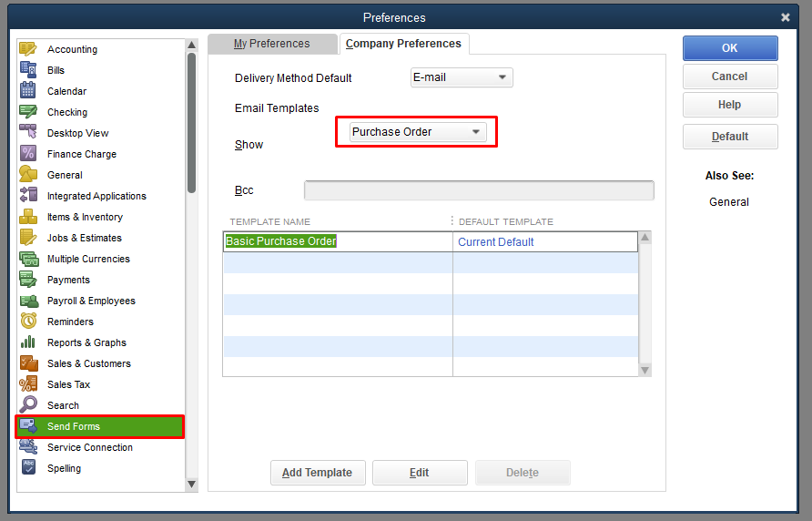Click the Bills preferences icon
This screenshot has width=812, height=521.
tap(28, 69)
